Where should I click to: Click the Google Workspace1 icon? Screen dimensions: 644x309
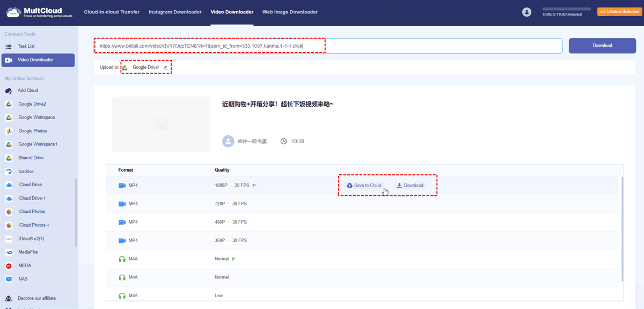point(9,144)
